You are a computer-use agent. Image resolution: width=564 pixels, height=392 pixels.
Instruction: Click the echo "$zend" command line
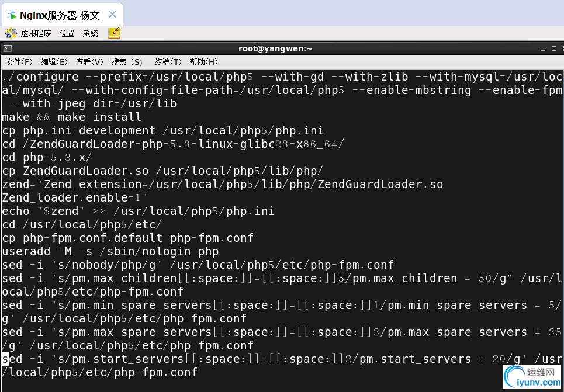click(x=138, y=211)
